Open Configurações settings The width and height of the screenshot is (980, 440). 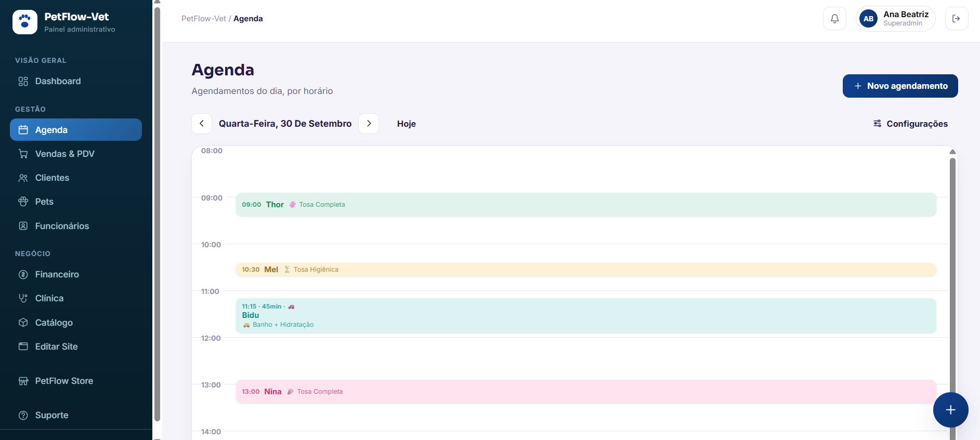point(910,124)
